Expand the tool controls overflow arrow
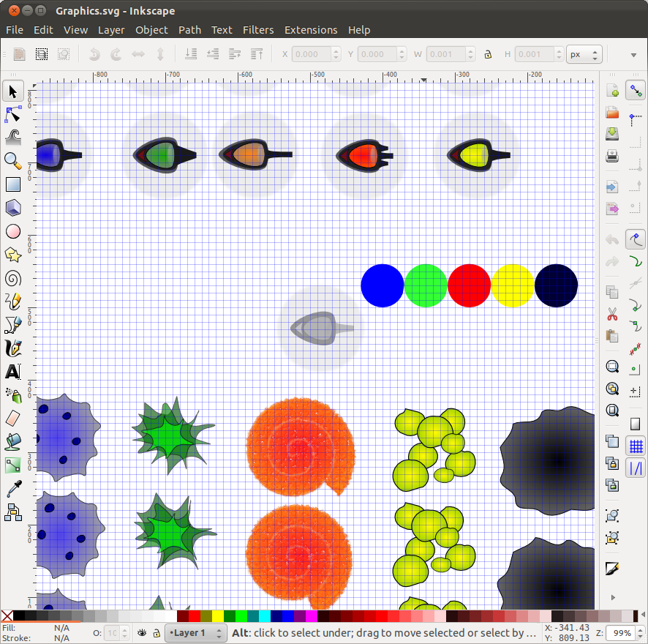 point(633,54)
